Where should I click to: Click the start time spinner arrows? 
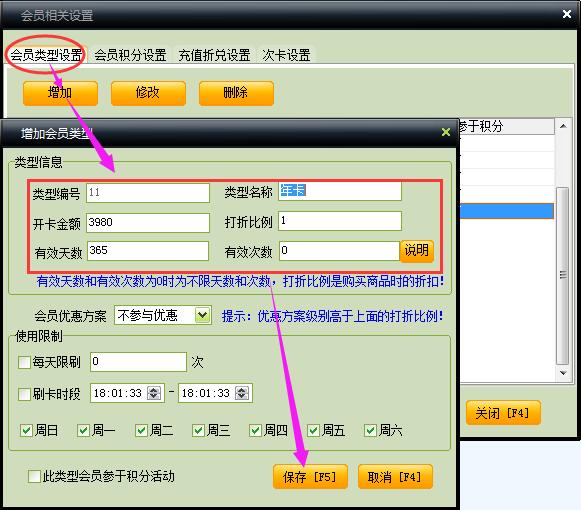coord(154,393)
